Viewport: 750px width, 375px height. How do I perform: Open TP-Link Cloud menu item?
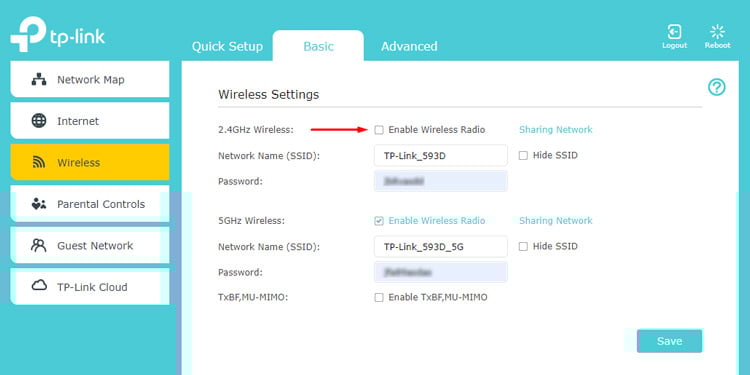click(90, 287)
